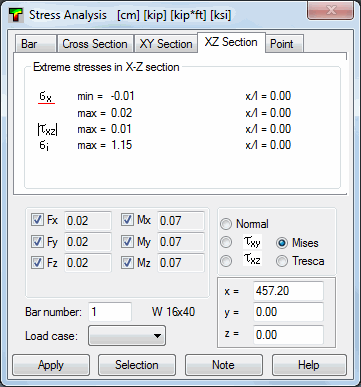Uncheck the Mx moment checkbox
The image size is (361, 387).
127,220
